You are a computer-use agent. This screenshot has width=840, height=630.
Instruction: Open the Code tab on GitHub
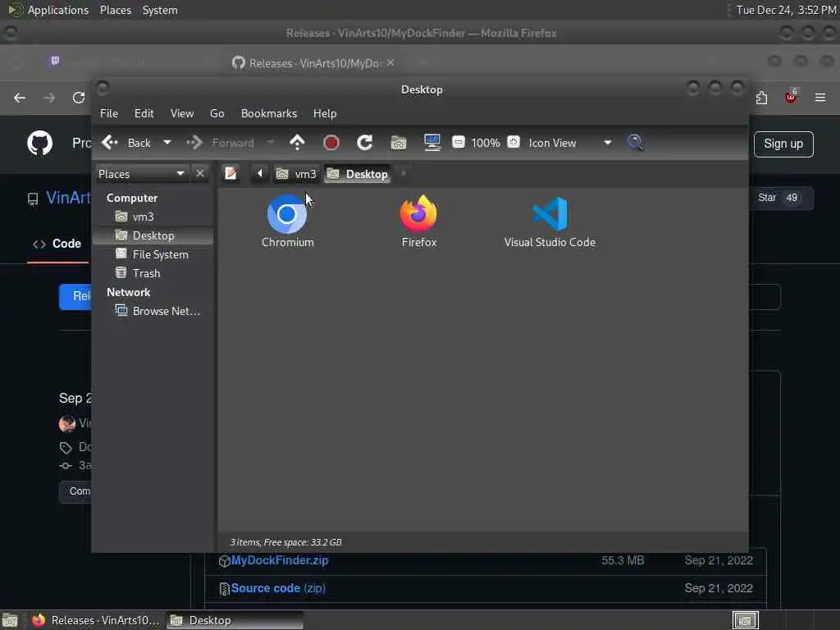[x=58, y=244]
